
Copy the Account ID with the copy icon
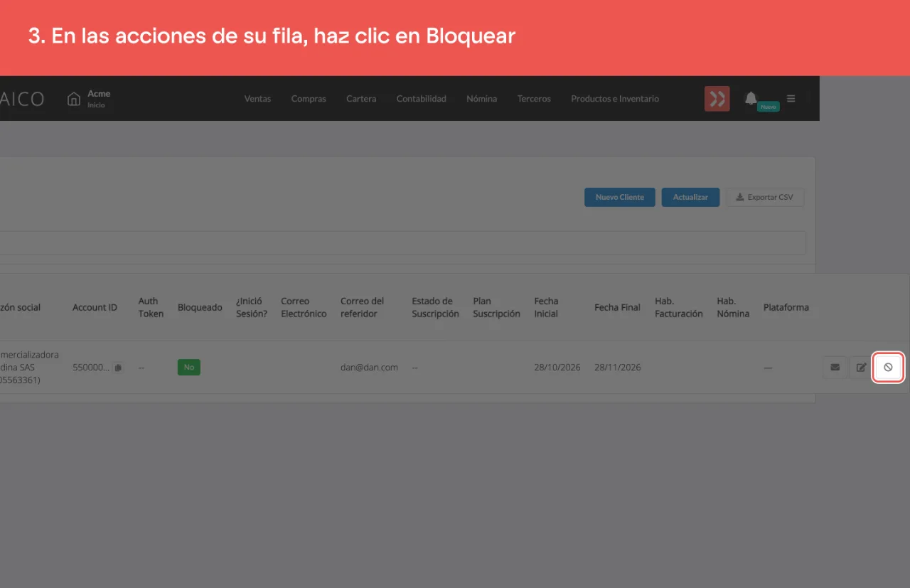pyautogui.click(x=118, y=368)
